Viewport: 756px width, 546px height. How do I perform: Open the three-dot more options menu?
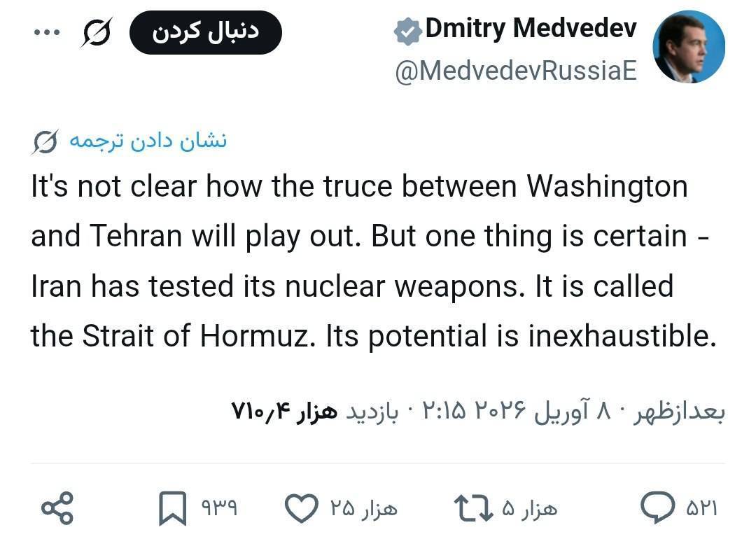[x=48, y=31]
